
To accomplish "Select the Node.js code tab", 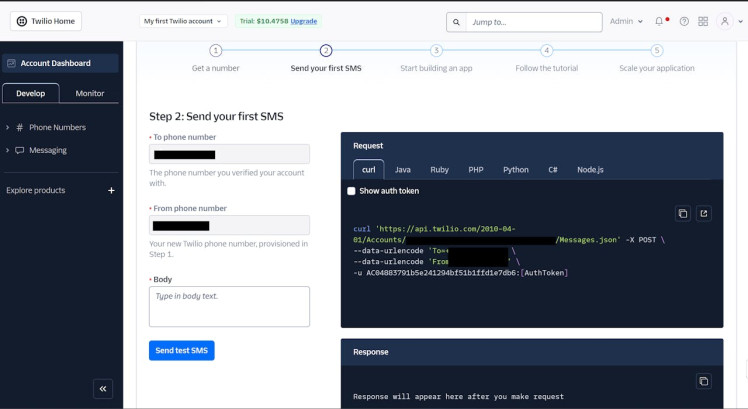I will 590,170.
